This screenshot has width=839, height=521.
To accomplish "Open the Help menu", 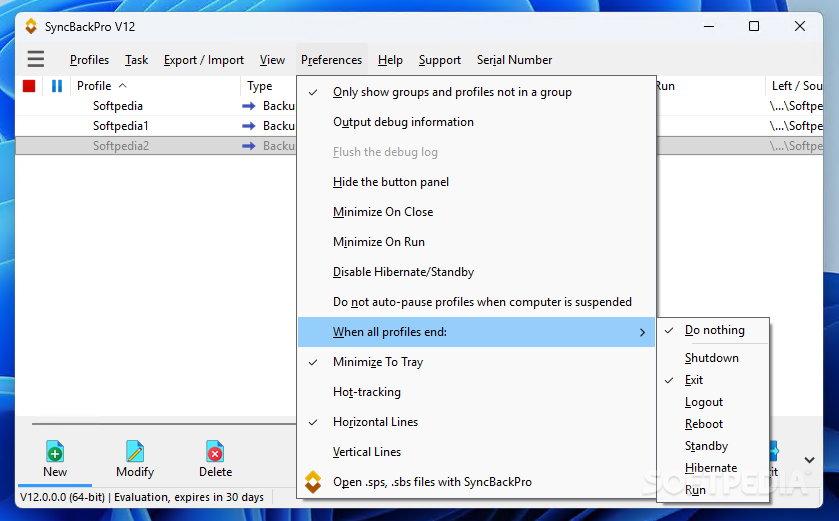I will (390, 60).
